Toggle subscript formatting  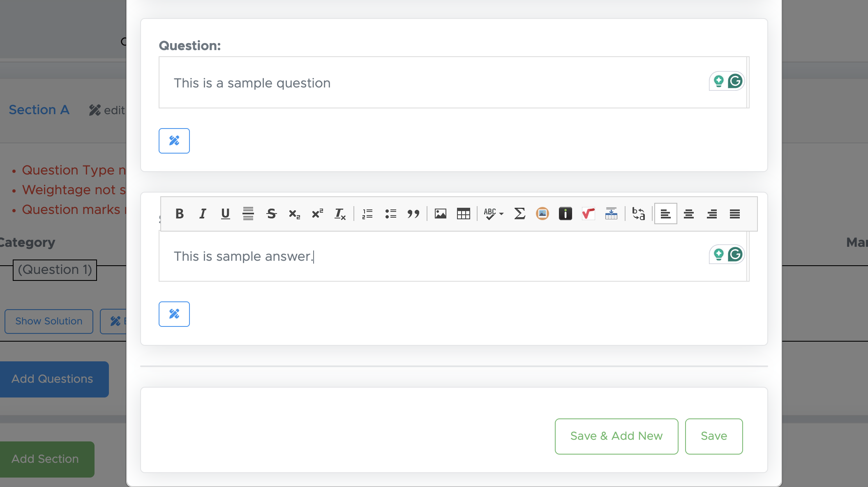294,214
